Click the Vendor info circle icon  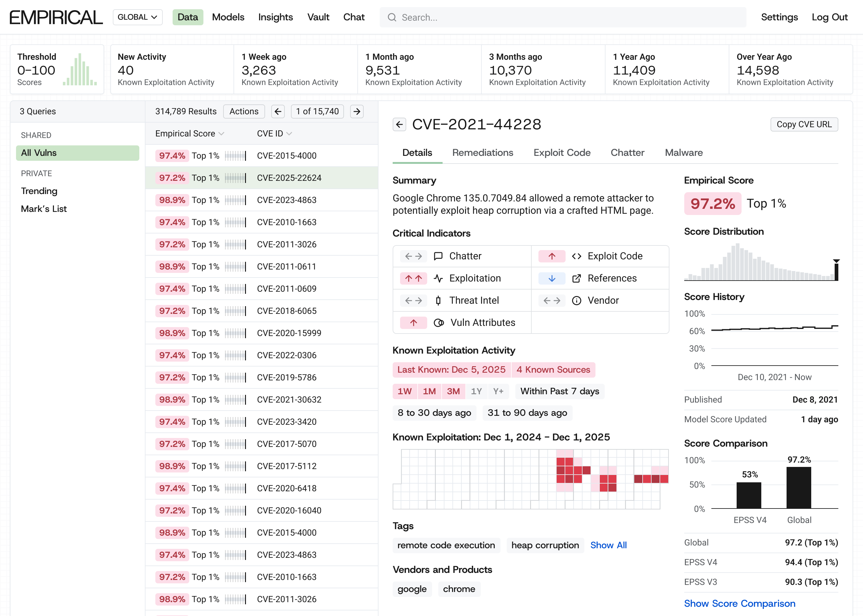tap(576, 300)
